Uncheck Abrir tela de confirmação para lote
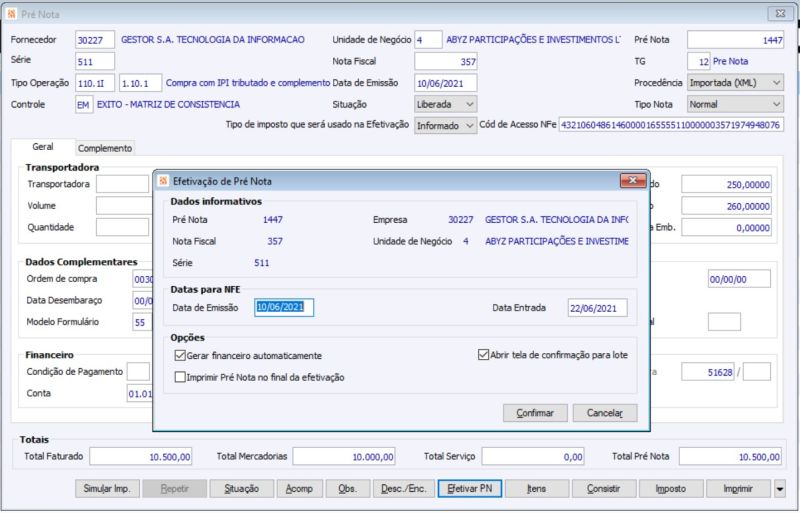The image size is (800, 513). [483, 354]
